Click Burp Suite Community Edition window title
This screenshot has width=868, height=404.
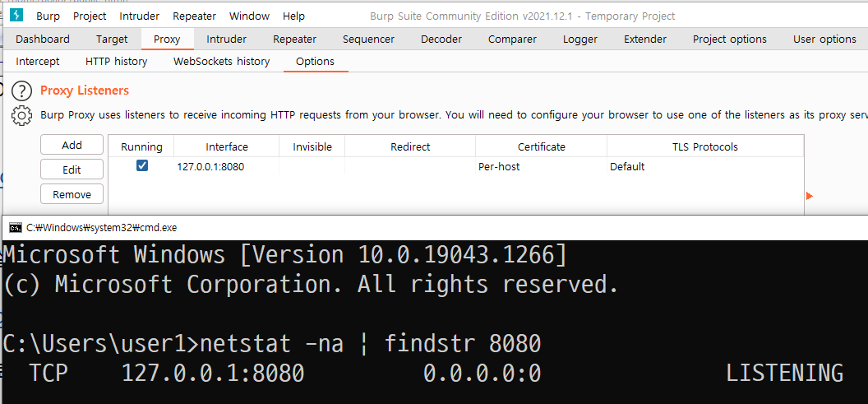(523, 16)
